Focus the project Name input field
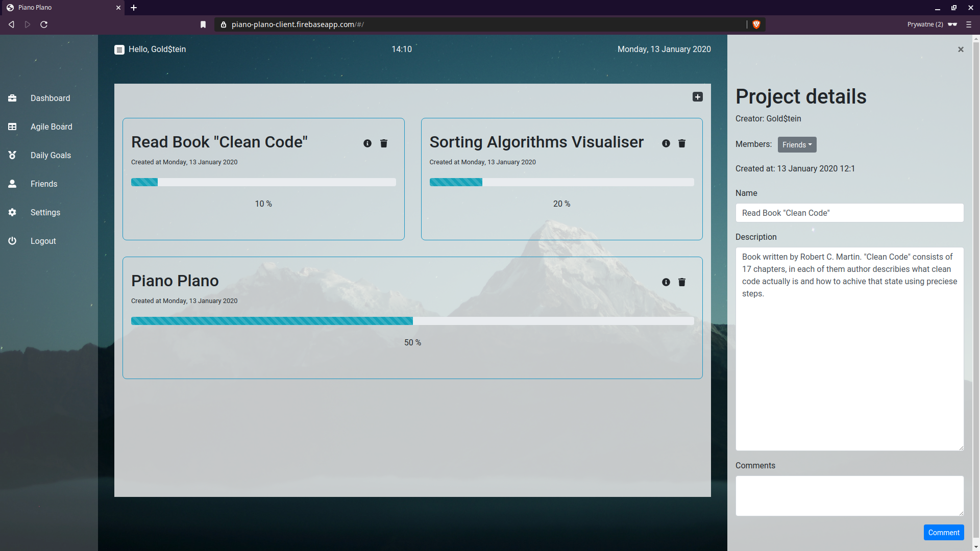The image size is (980, 551). [x=849, y=213]
